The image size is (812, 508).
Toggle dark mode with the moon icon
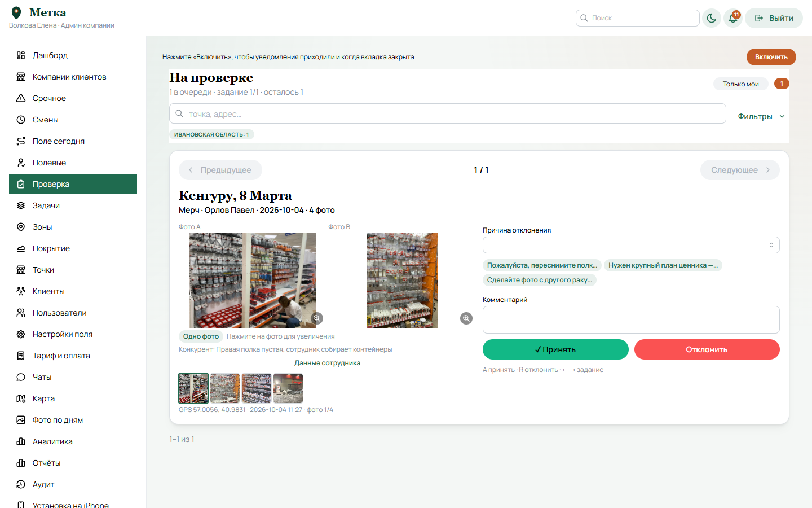tap(712, 18)
